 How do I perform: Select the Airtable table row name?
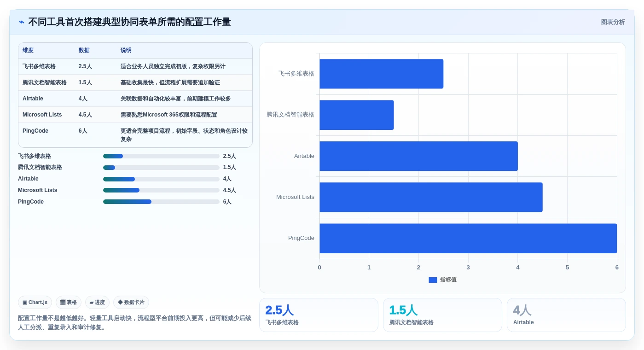33,99
